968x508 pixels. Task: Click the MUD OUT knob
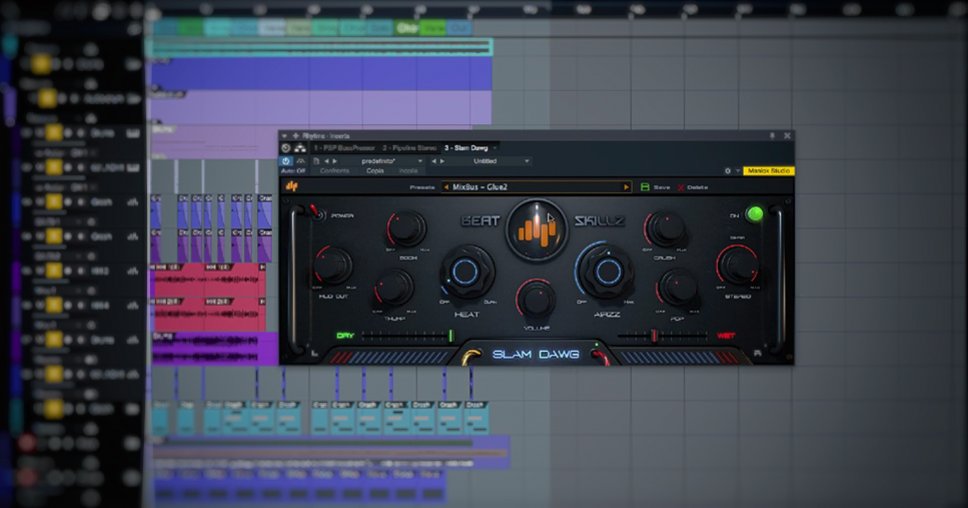(x=332, y=265)
